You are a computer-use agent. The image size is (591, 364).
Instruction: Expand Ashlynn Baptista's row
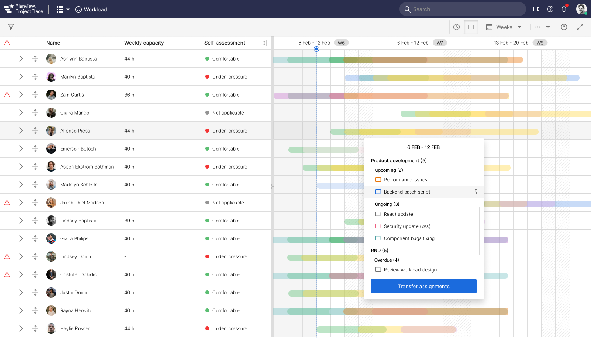[x=21, y=59]
